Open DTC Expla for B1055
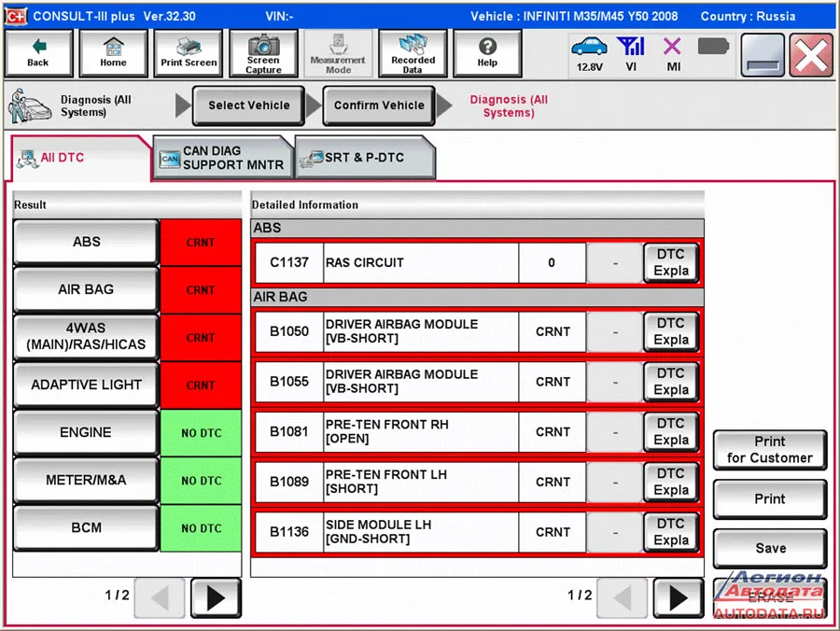 [x=671, y=382]
